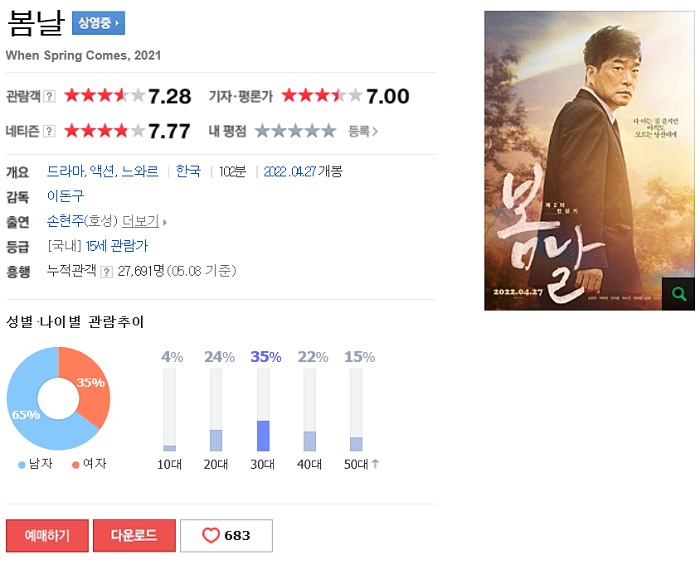Open the 봄날 movie poster image
Viewport: 700px width, 564px height.
point(589,161)
